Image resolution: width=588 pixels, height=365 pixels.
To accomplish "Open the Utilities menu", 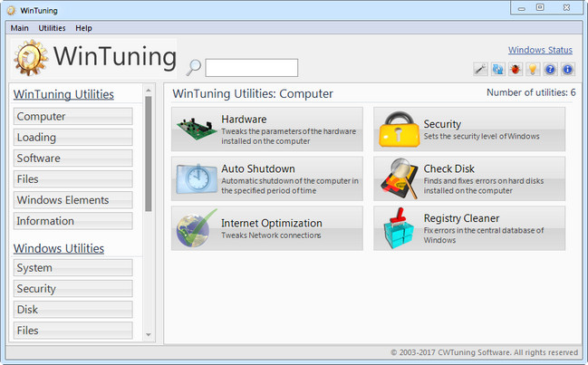I will point(52,28).
